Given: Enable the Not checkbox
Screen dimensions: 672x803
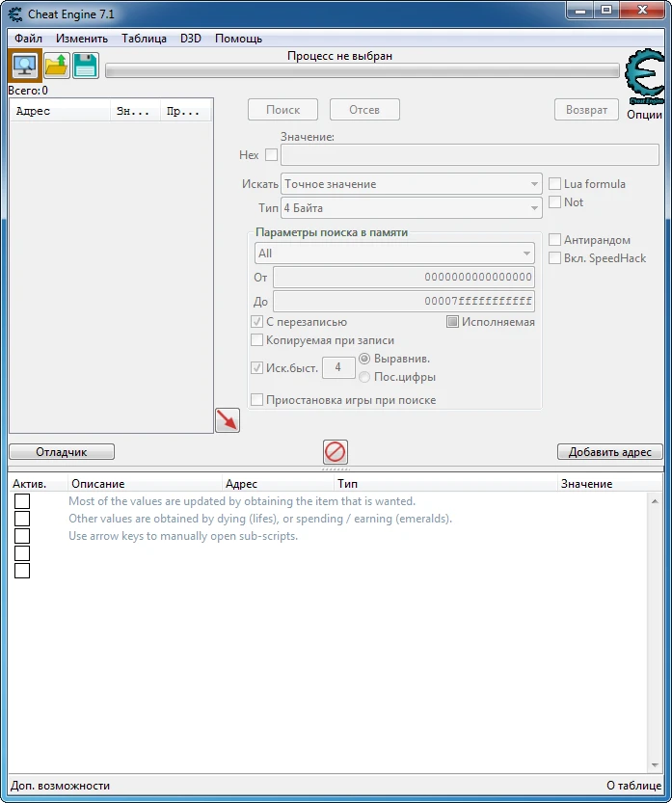Looking at the screenshot, I should point(554,202).
